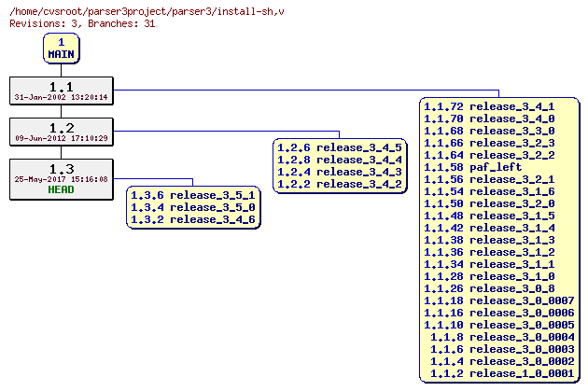This screenshot has width=588, height=391.
Task: Select branch 1.2.4 release_3_4_3
Action: [x=340, y=172]
